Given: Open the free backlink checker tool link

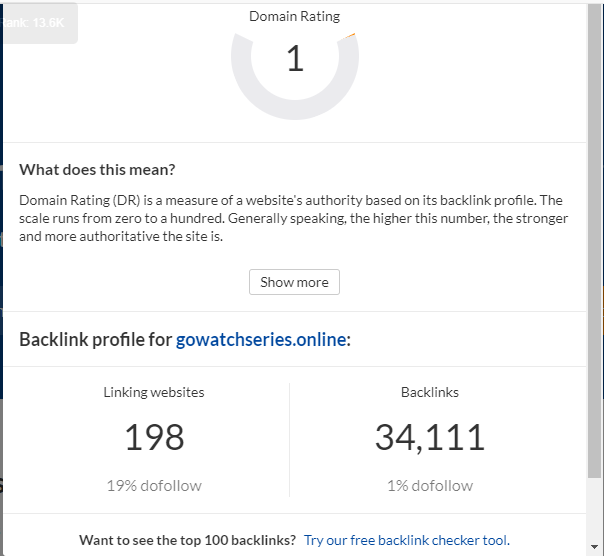Looking at the screenshot, I should point(407,540).
